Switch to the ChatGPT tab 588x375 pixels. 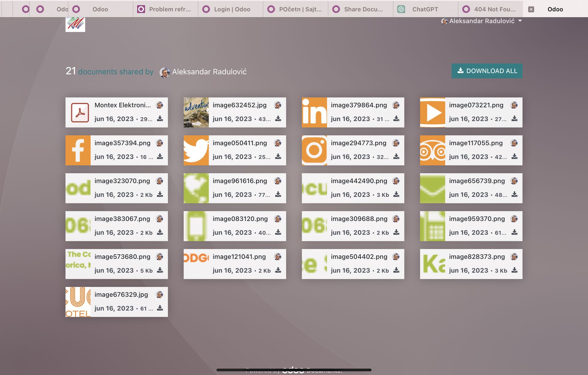[425, 9]
